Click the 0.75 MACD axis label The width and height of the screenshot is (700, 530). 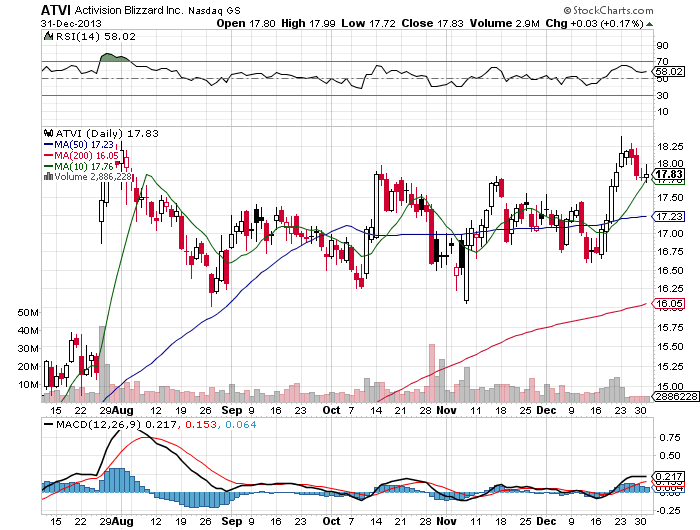coord(670,438)
